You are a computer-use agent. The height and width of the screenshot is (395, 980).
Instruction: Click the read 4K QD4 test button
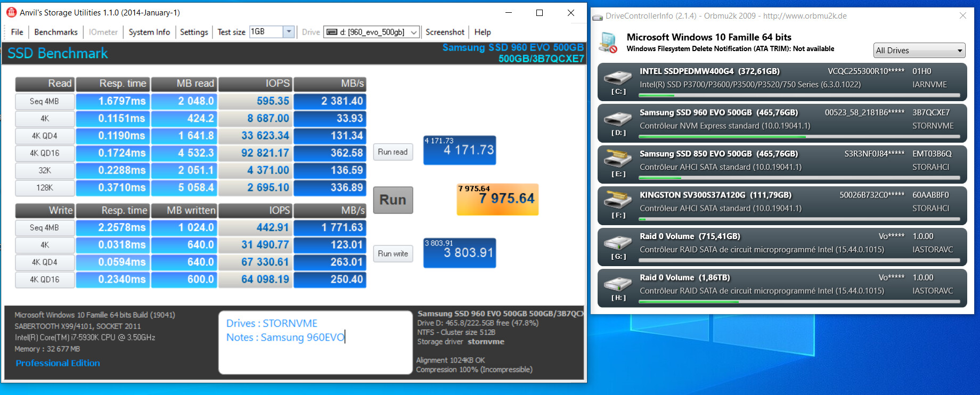[x=45, y=136]
